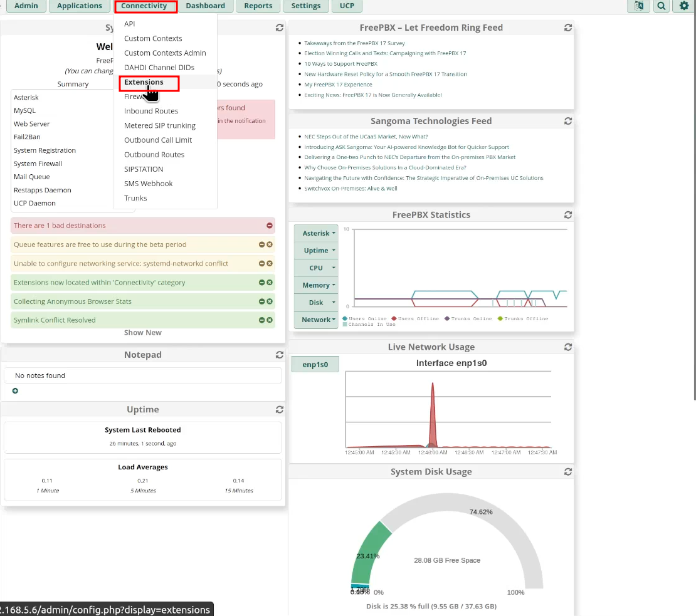This screenshot has width=696, height=616.
Task: Refresh the Notepad panel
Action: click(279, 355)
